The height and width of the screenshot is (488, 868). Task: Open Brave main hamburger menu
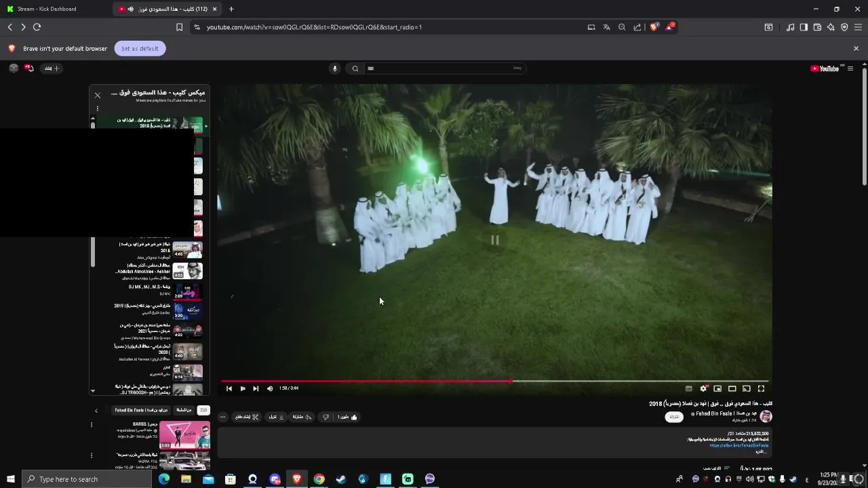coord(858,27)
